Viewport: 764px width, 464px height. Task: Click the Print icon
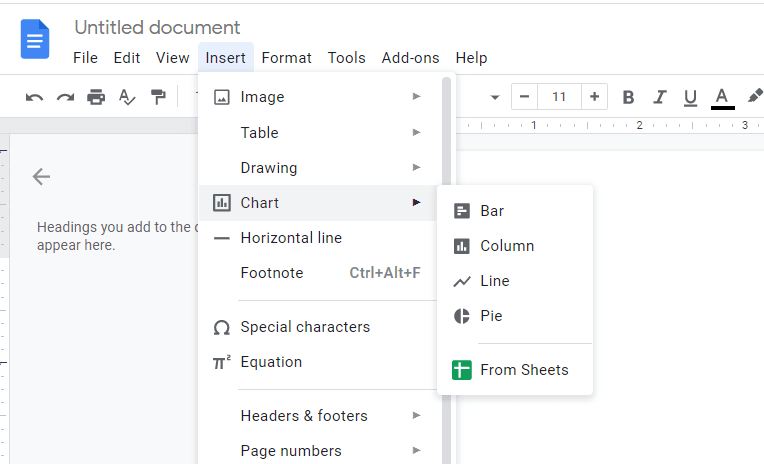96,97
